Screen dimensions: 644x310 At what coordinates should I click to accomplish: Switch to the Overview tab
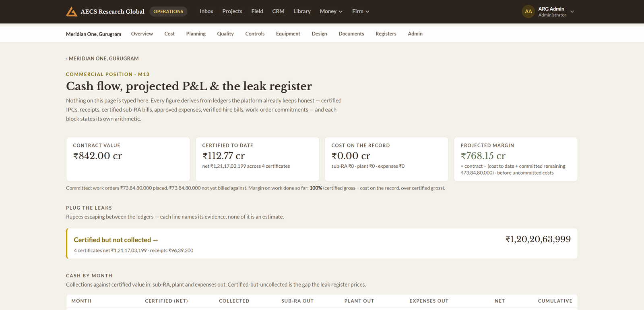point(142,34)
